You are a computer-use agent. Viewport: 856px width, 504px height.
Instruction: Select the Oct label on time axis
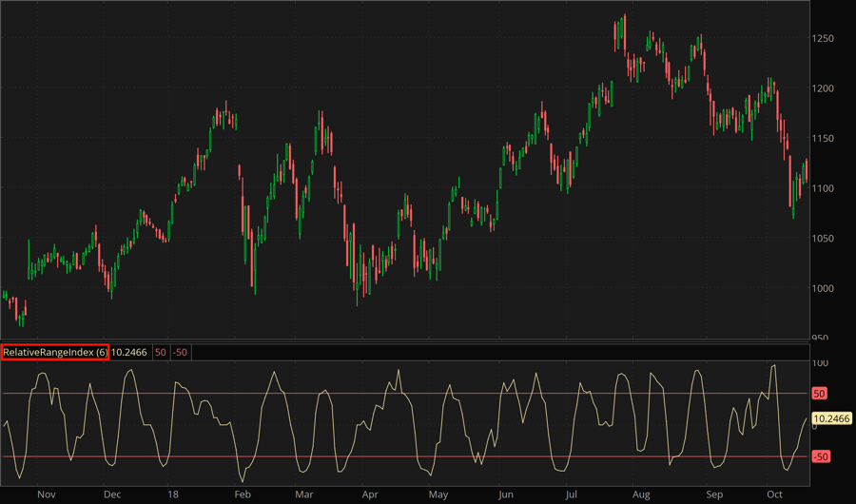[x=774, y=494]
